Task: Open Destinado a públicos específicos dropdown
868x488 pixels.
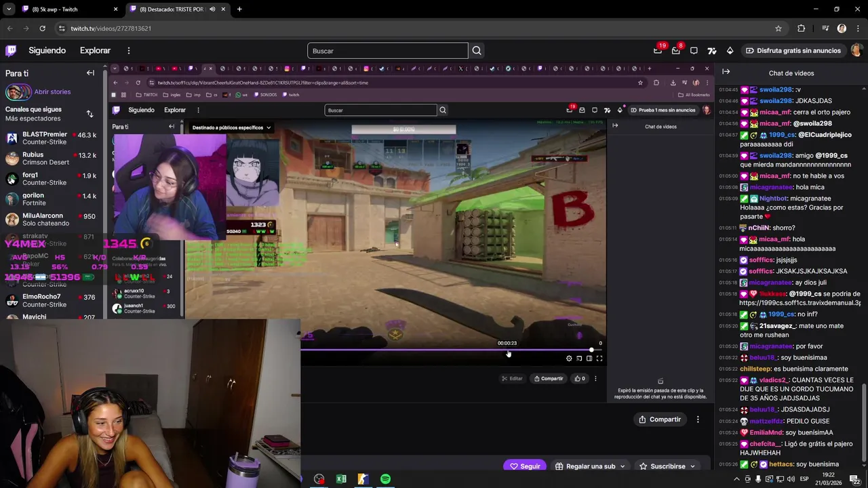Action: point(231,127)
